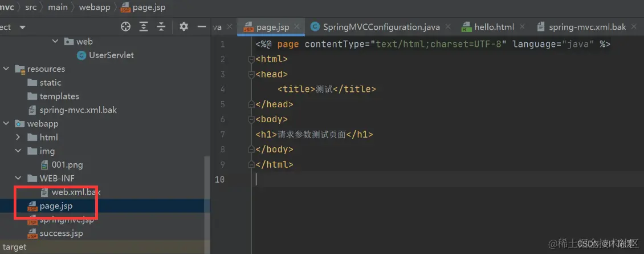Select the target folder row
This screenshot has width=644, height=254.
(105, 247)
